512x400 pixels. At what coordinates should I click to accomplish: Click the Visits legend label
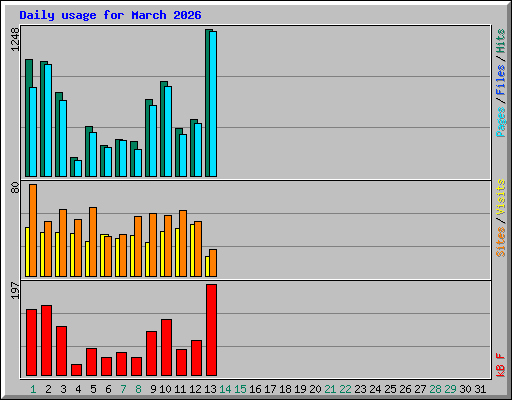(500, 197)
